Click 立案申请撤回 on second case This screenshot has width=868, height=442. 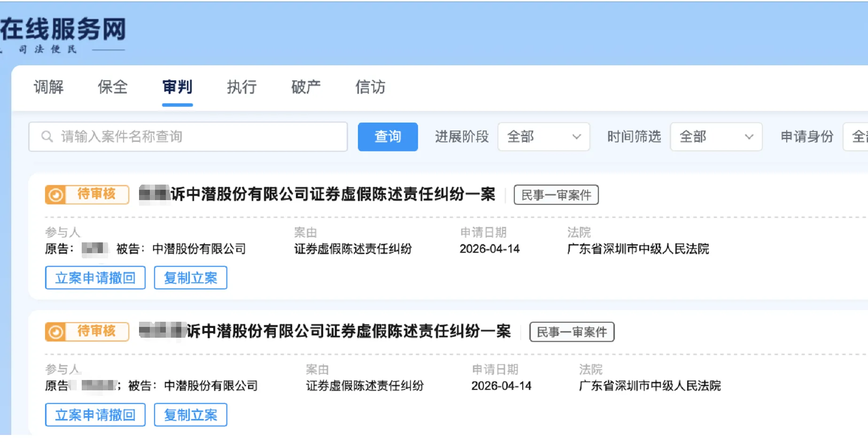tap(95, 415)
